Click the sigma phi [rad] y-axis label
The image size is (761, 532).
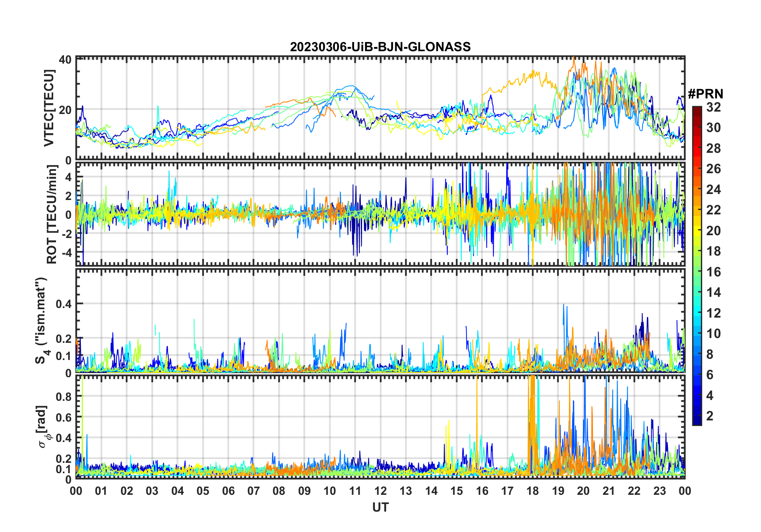[x=42, y=426]
